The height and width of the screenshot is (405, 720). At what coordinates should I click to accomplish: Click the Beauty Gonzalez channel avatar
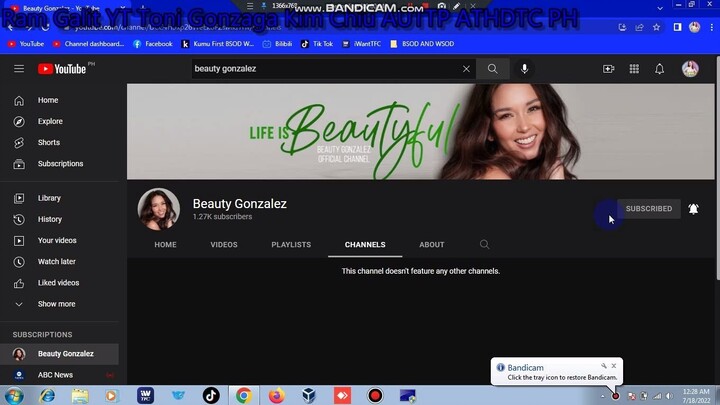pyautogui.click(x=158, y=209)
